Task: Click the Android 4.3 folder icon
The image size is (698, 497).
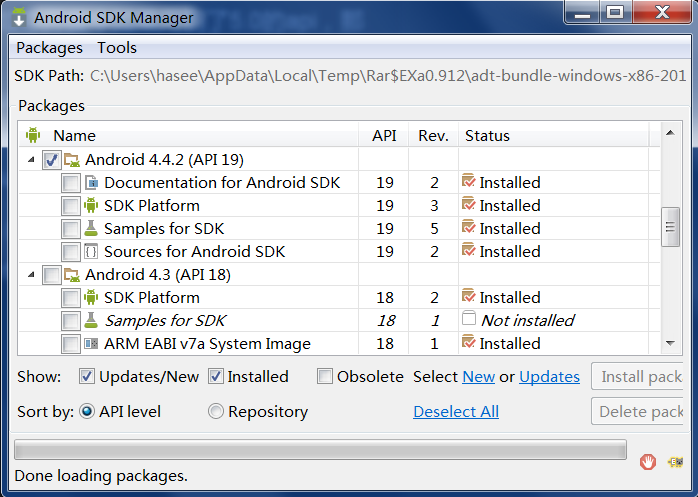Action: tap(72, 275)
